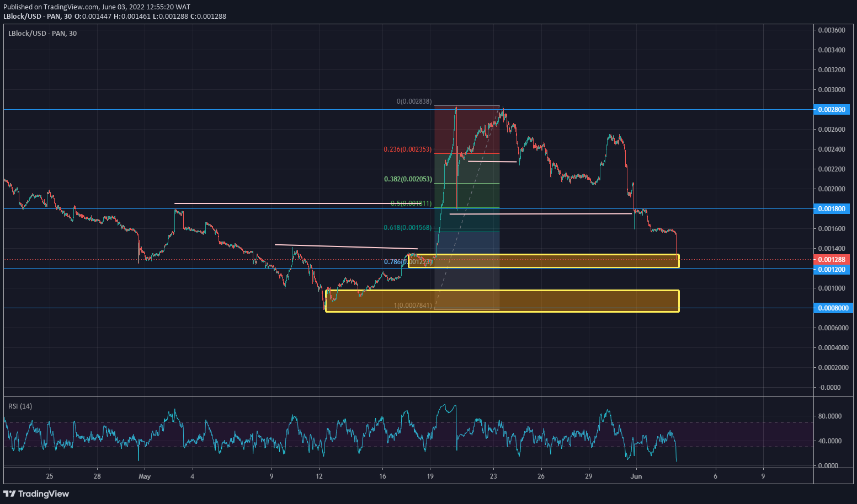
Task: Select the blue 0.001200 price level tag
Action: tap(832, 269)
